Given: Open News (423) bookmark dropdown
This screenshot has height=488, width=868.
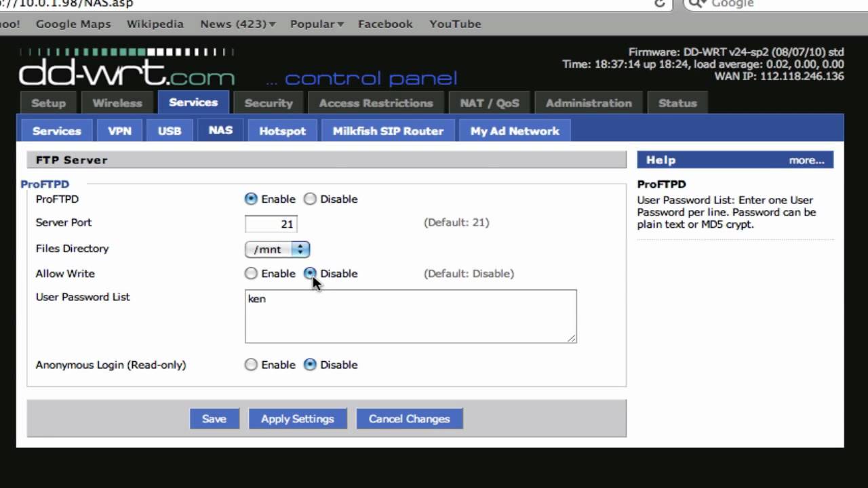Looking at the screenshot, I should click(x=238, y=24).
